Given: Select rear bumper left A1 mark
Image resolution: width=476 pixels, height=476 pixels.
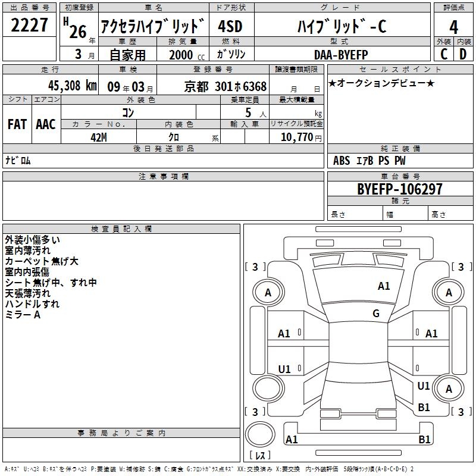Looking at the screenshot, I should pyautogui.click(x=292, y=439).
